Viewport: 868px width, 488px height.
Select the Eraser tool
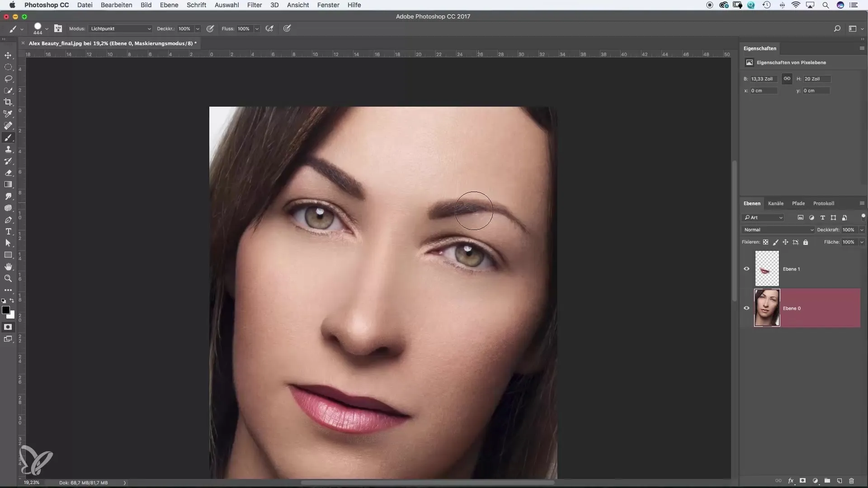click(x=8, y=173)
